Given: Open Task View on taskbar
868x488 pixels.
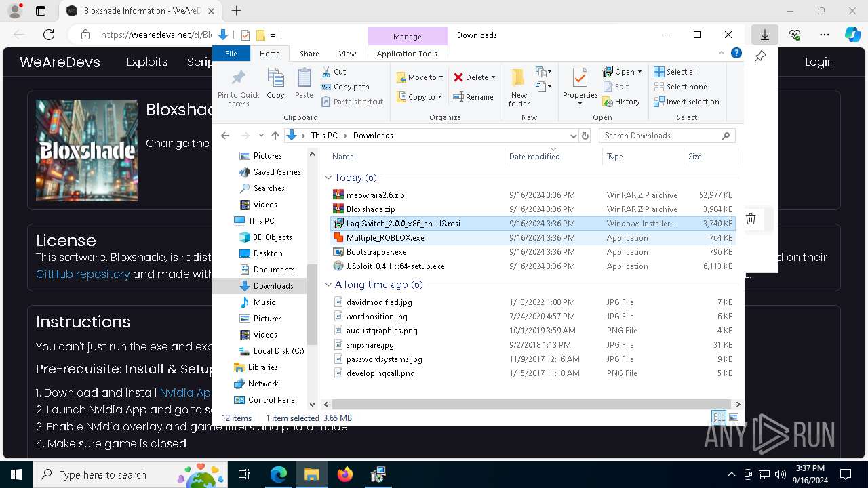Looking at the screenshot, I should point(244,474).
